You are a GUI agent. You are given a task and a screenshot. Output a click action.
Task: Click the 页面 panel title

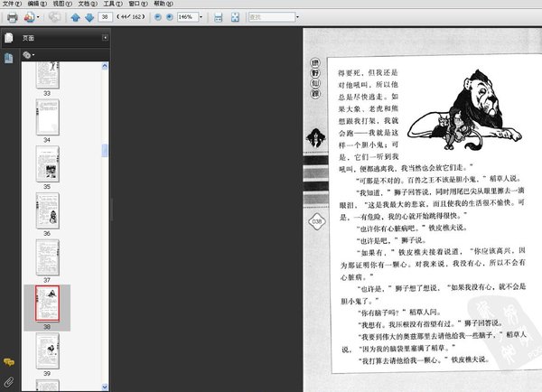coord(28,38)
